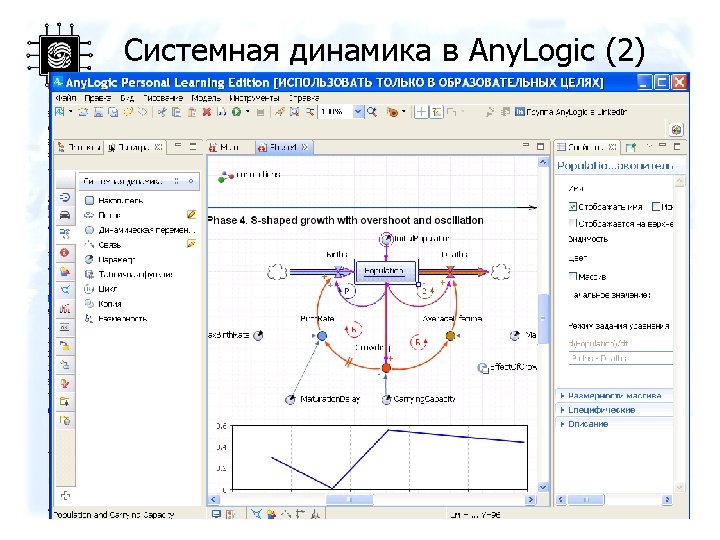Open the Инструменты menu

(x=254, y=98)
